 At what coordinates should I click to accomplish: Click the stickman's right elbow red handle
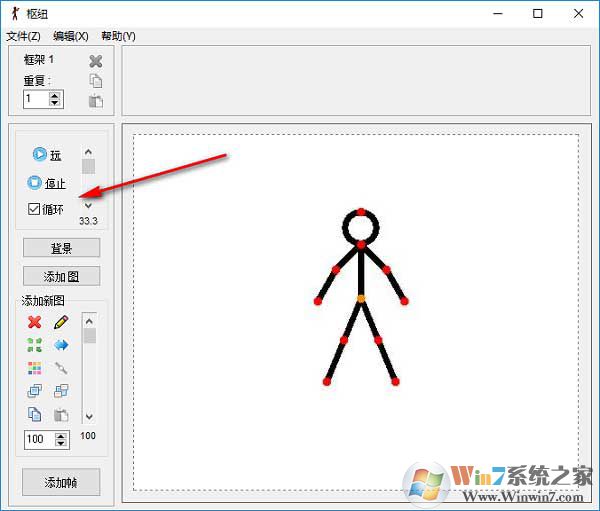point(386,270)
